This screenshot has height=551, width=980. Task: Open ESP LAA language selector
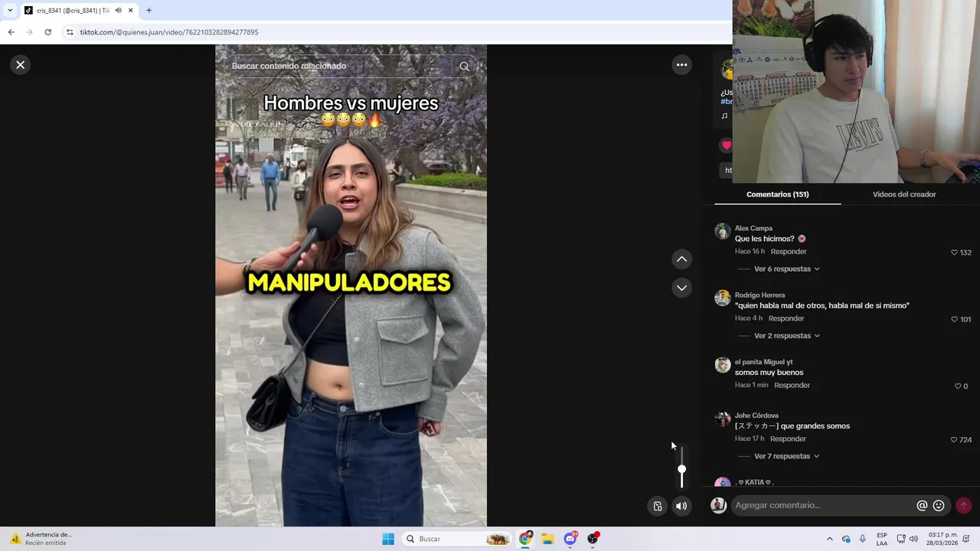tap(882, 539)
